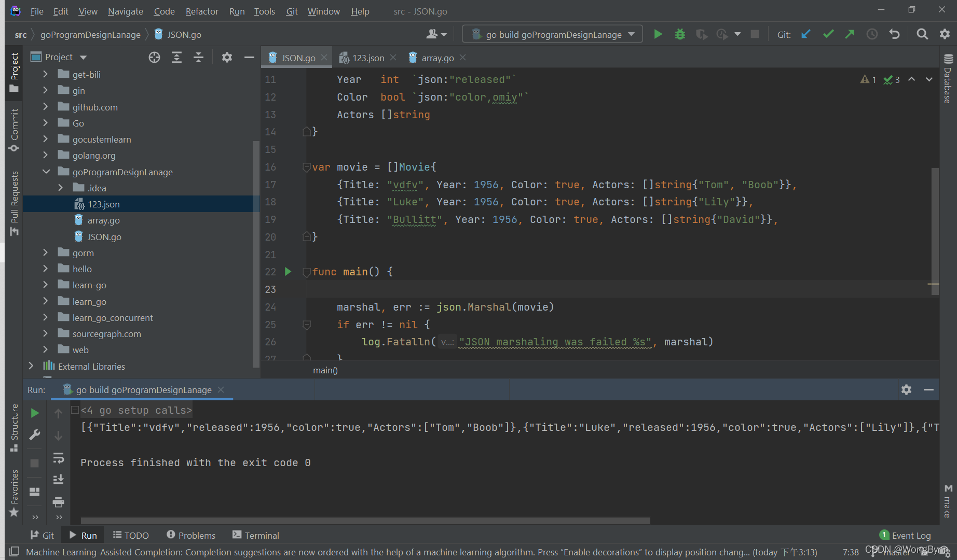
Task: Toggle Soft-Wrap in the Run console
Action: tap(59, 457)
